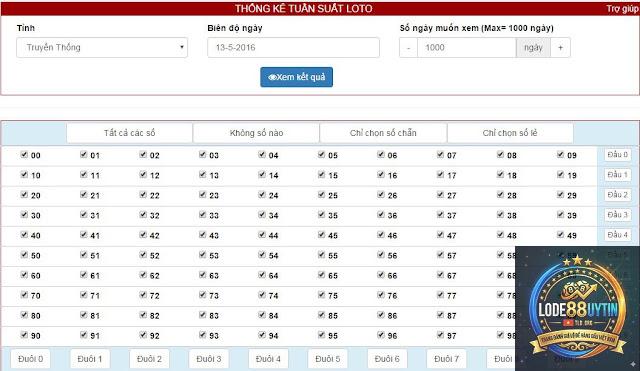The height and width of the screenshot is (371, 640).
Task: Uncheck the checkbox for number 90
Action: tap(24, 334)
